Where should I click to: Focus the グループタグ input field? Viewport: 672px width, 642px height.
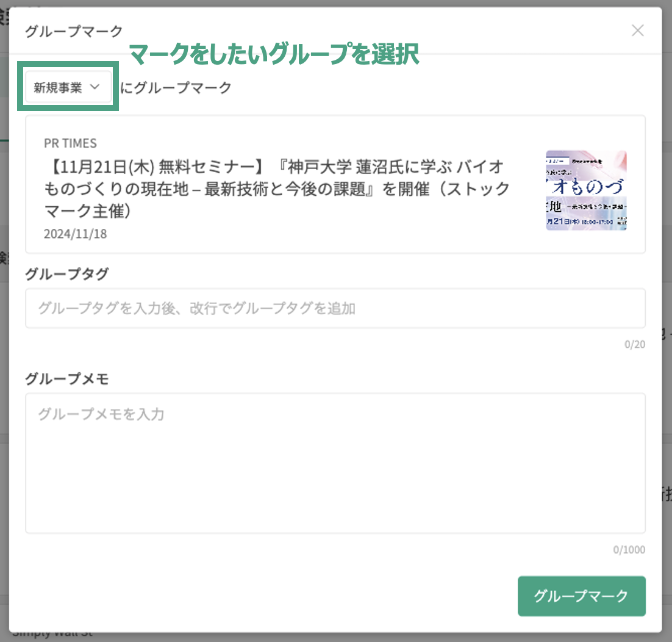coord(335,308)
